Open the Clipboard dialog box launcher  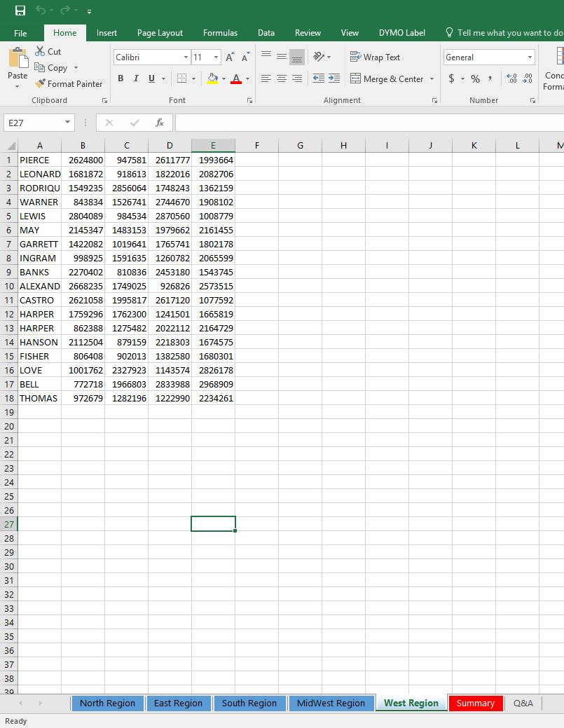pos(105,100)
